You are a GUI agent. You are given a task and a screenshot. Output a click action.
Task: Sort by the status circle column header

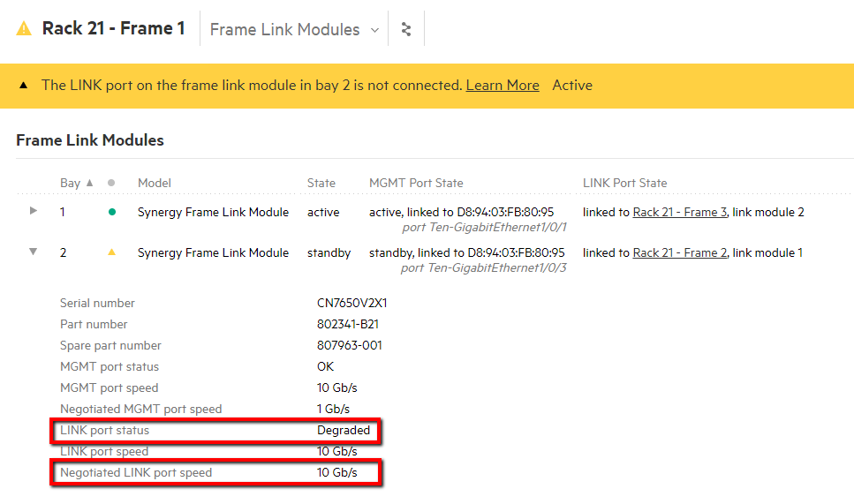point(111,183)
